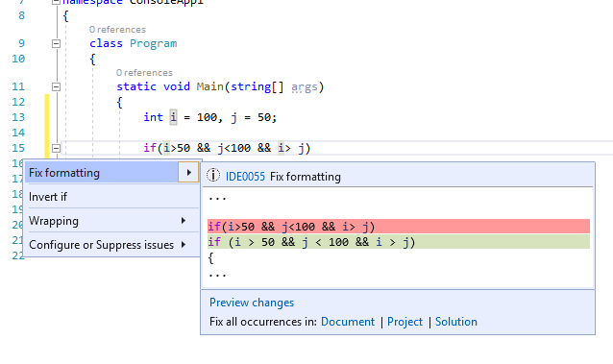The image size is (613, 364).
Task: Select the Wrapping menu entry
Action: (111, 221)
